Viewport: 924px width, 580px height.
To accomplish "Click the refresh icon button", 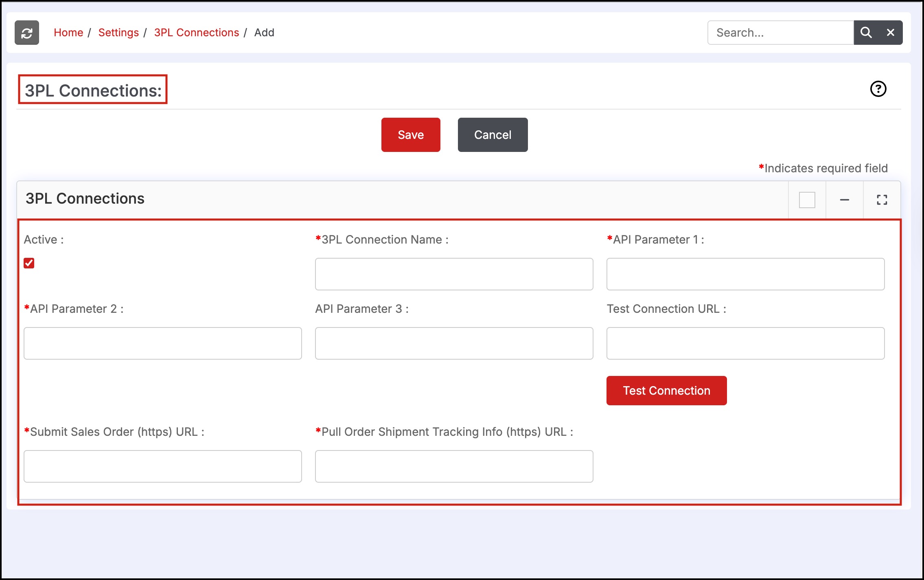I will tap(27, 33).
